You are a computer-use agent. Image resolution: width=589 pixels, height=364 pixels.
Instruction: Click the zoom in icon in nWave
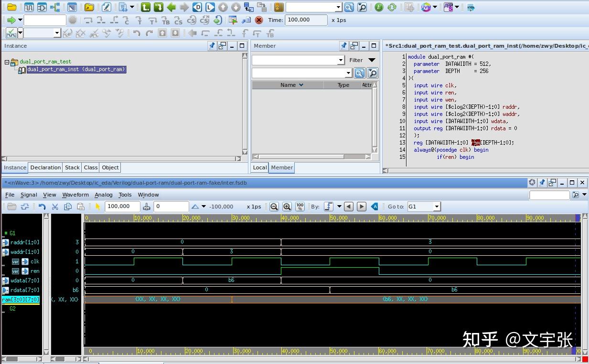pos(287,207)
